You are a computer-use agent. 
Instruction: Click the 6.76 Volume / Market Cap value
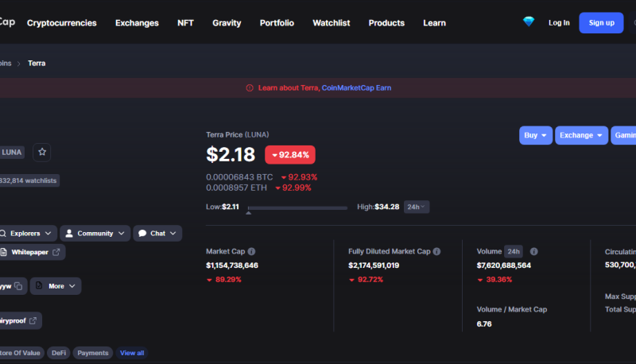tap(484, 324)
